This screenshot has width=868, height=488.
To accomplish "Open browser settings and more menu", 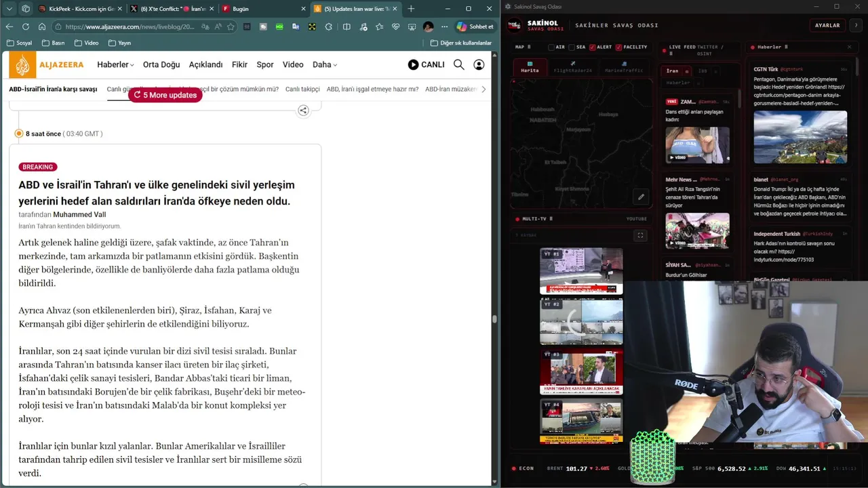I will click(444, 27).
